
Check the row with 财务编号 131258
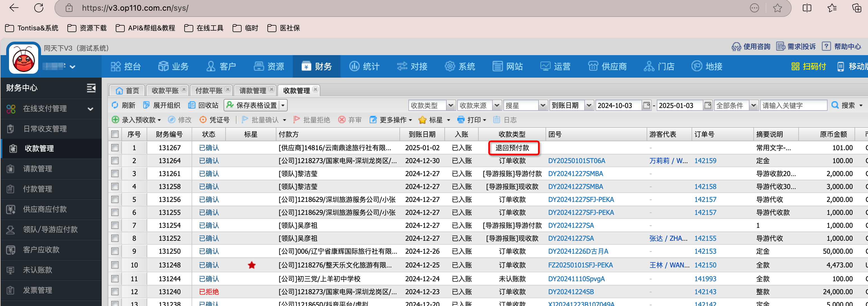coord(115,186)
